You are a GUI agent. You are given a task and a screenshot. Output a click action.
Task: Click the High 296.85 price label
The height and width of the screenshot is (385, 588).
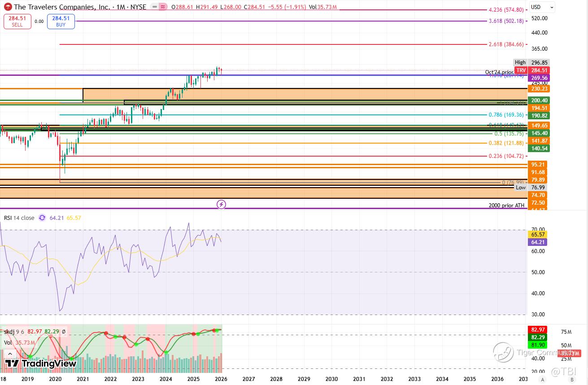tap(531, 63)
